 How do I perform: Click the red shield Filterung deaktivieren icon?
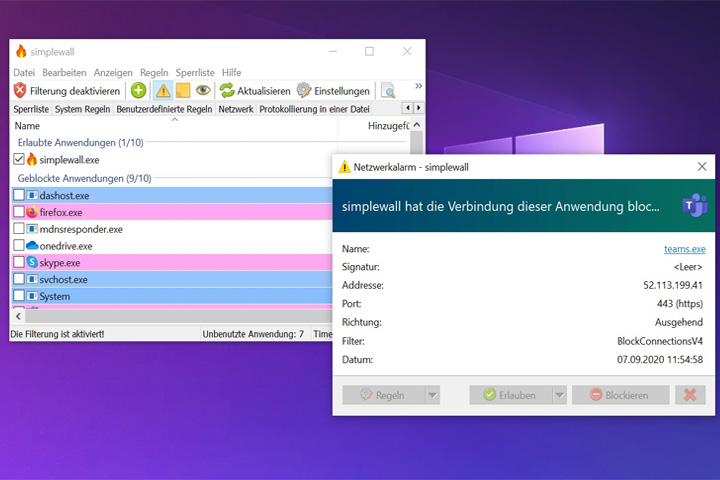(20, 90)
